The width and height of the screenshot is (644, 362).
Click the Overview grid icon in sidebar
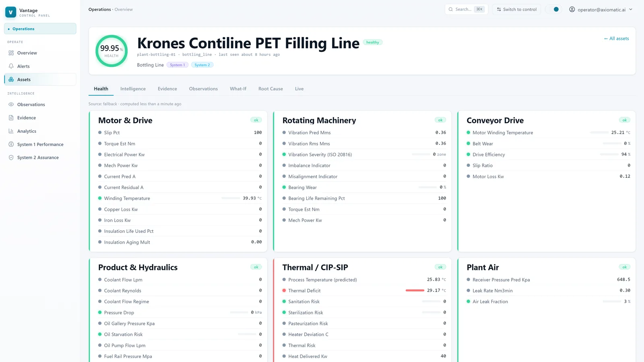tap(11, 53)
